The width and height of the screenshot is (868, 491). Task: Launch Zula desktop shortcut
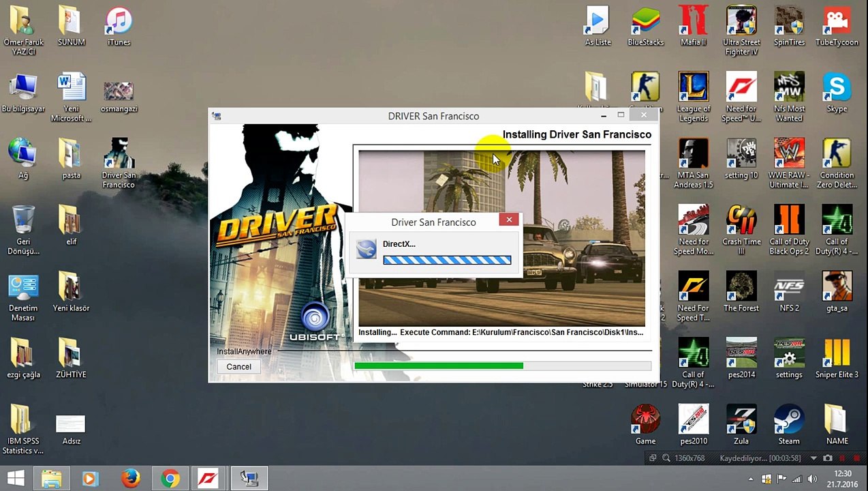point(741,424)
